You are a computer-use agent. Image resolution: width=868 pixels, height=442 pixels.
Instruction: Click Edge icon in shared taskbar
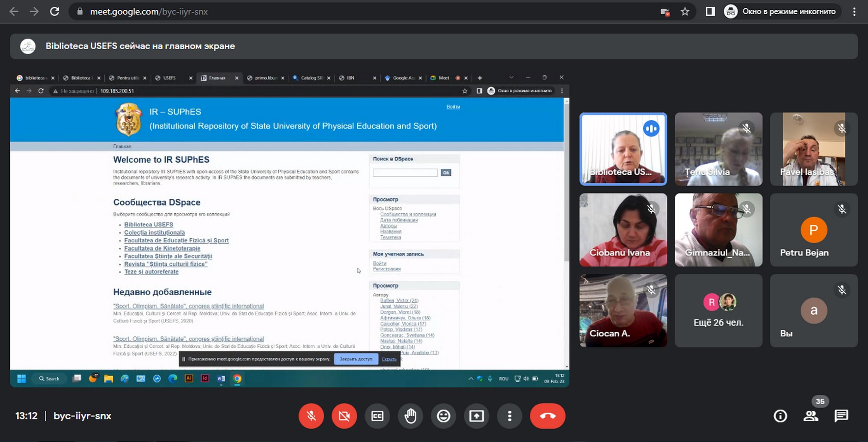point(173,378)
